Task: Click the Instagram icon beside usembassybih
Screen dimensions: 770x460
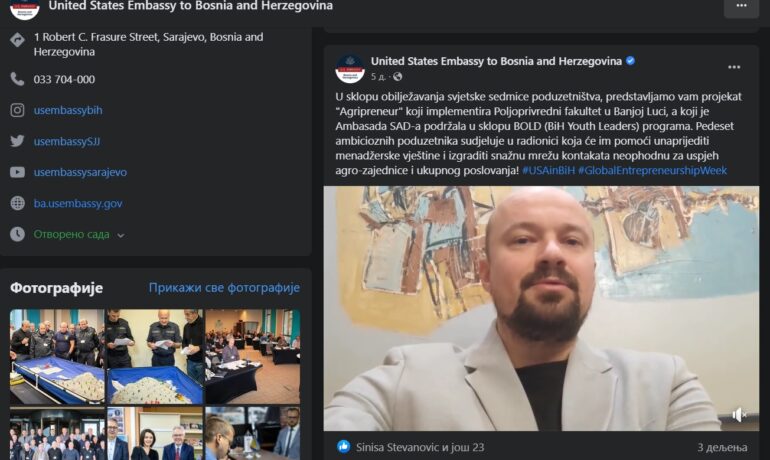Action: point(17,110)
